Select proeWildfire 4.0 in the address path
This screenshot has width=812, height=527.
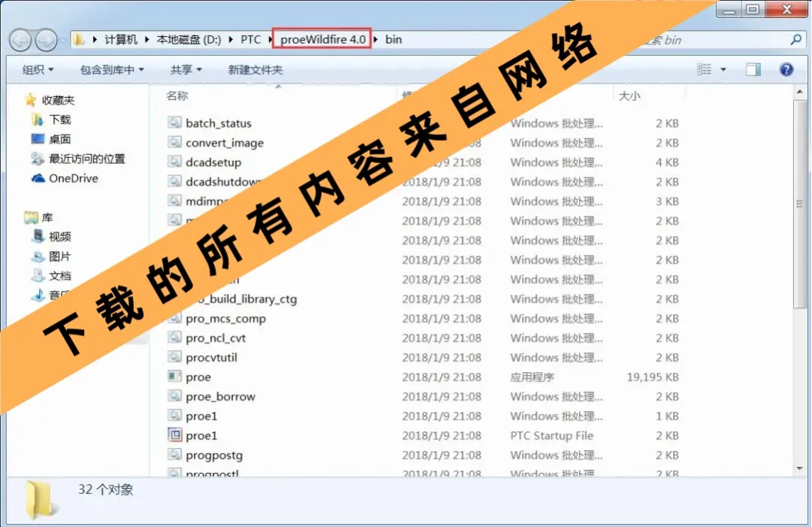[323, 39]
